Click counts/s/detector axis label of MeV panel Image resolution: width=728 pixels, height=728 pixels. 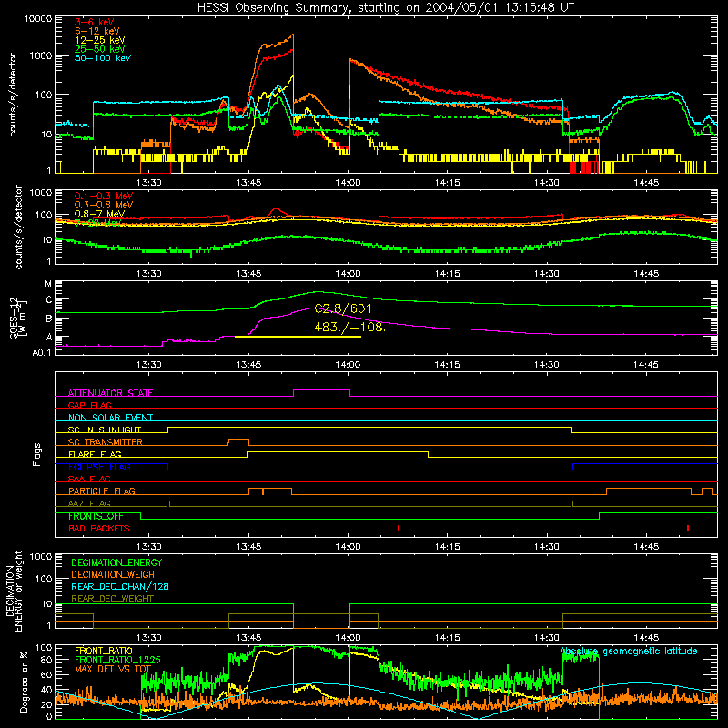point(18,227)
